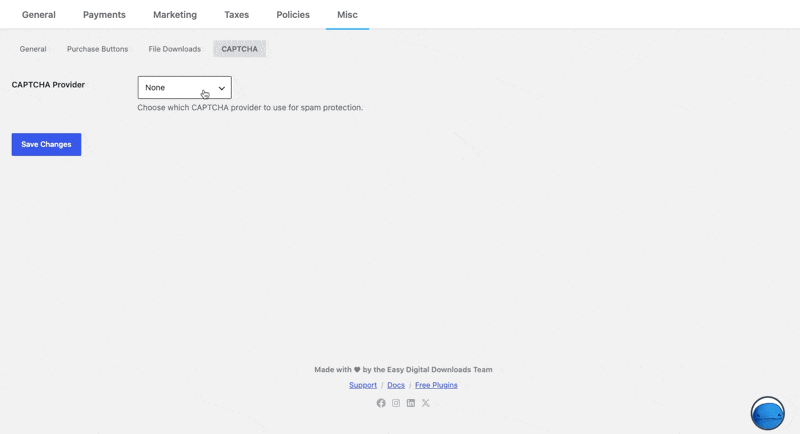Open the Purchase Buttons sub-section
The width and height of the screenshot is (800, 434).
pos(97,49)
